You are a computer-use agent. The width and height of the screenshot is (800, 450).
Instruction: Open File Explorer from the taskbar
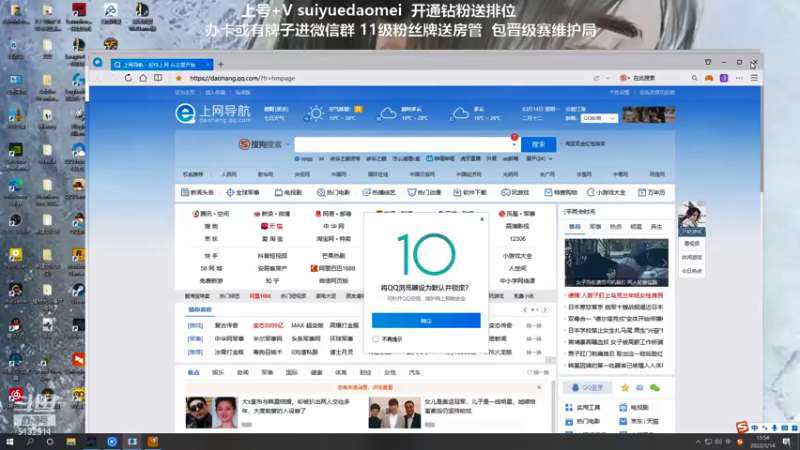(71, 442)
